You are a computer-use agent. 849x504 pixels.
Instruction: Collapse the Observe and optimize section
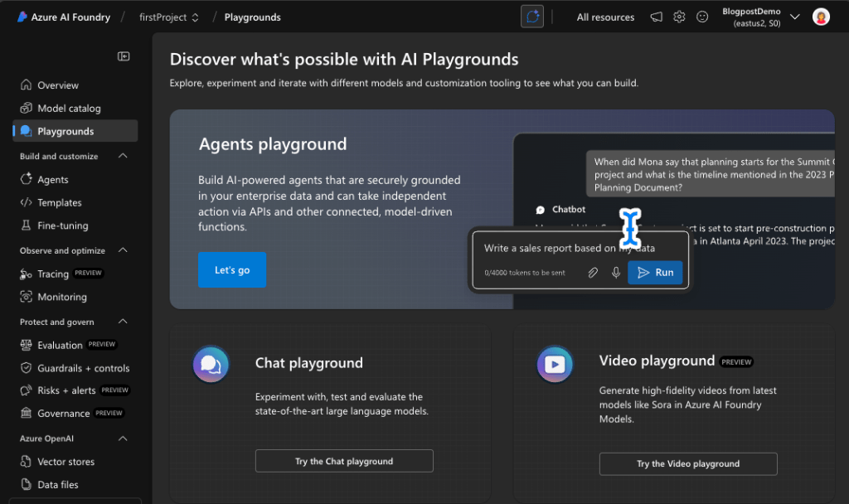[123, 250]
